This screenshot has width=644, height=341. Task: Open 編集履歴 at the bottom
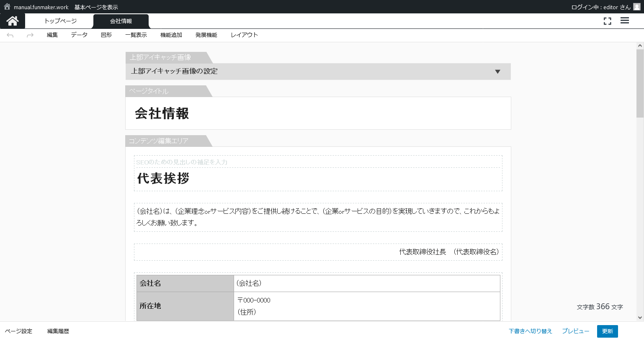[58, 331]
